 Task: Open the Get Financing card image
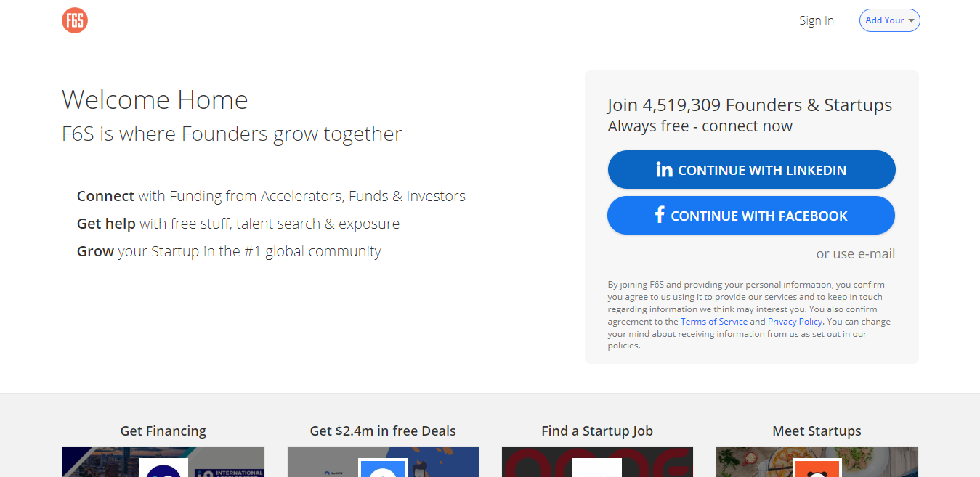point(163,462)
